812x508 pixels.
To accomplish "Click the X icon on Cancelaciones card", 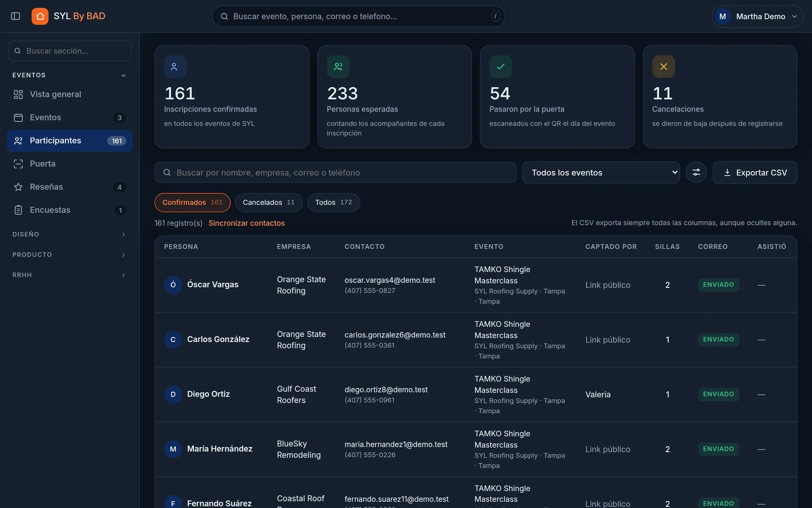I will point(663,66).
